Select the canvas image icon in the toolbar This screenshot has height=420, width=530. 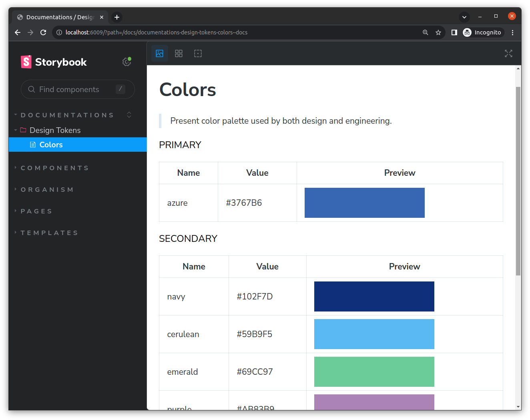(159, 53)
